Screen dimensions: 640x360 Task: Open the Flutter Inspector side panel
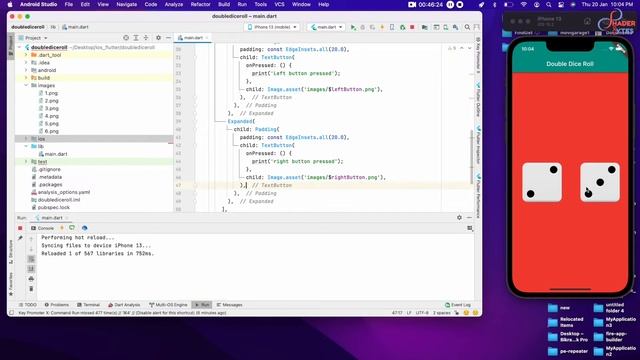[478, 145]
